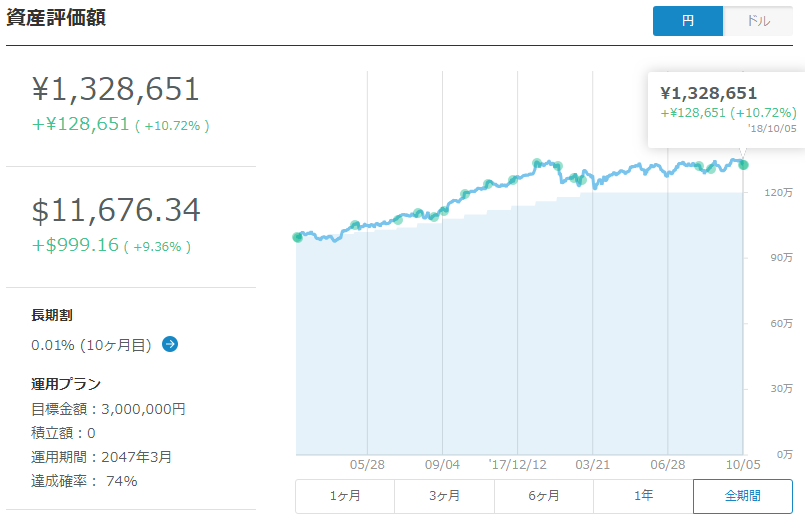Click the $11,676.34 dollar valuation
805x522 pixels.
[x=116, y=210]
